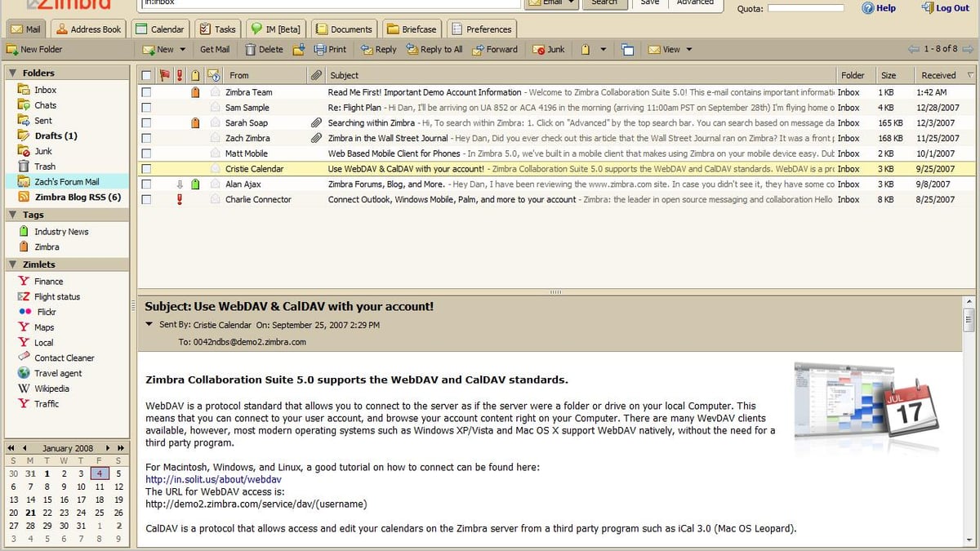This screenshot has width=980, height=551.
Task: Tick the select-all checkbox in header
Action: pos(146,75)
